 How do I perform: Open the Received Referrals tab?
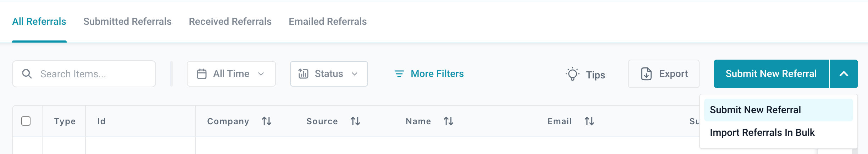(230, 22)
